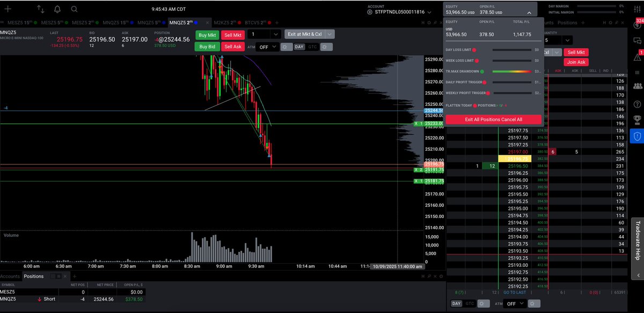Switch to the M2KZ5 2m tab
This screenshot has height=313, width=644.
click(225, 23)
